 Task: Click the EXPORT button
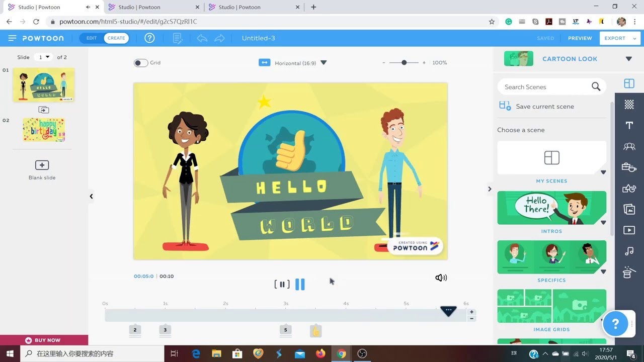point(615,38)
